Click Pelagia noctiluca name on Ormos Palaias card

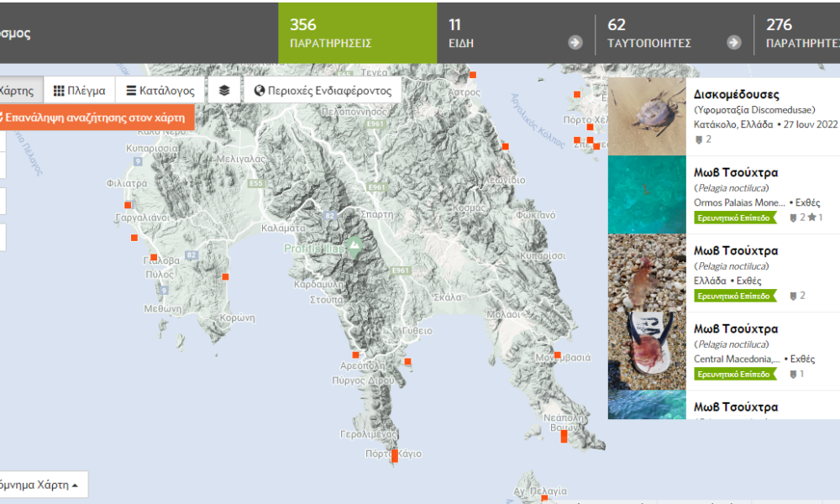coord(732,188)
